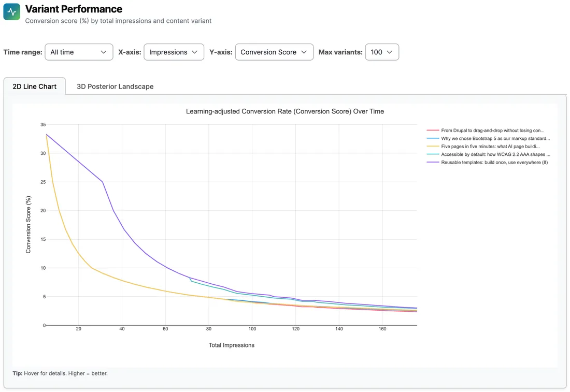This screenshot has width=570, height=392.
Task: Click the Variant Performance pulse icon
Action: 11,11
